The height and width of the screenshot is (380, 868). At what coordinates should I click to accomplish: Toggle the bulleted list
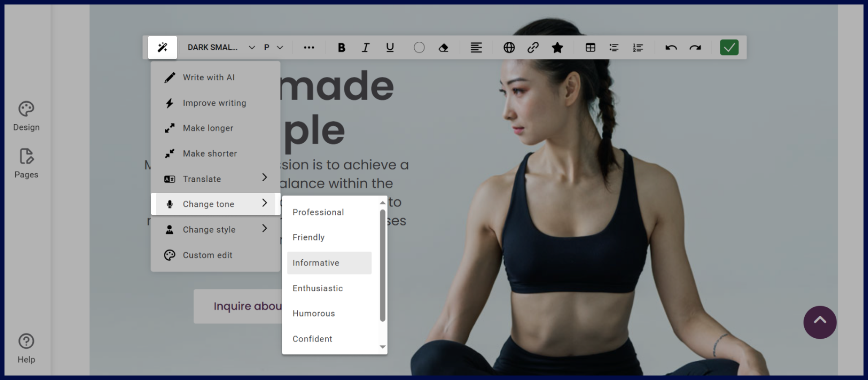614,47
